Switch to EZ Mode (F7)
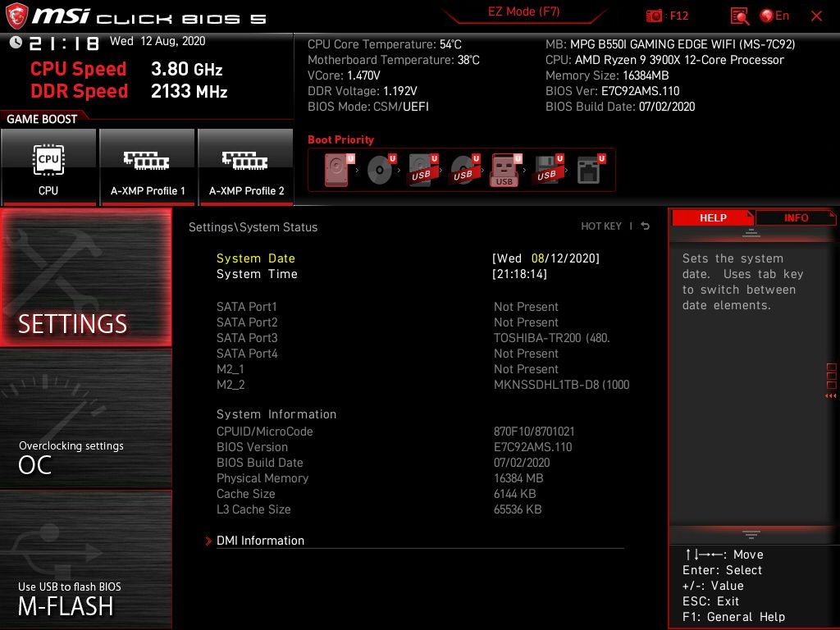 pos(524,12)
